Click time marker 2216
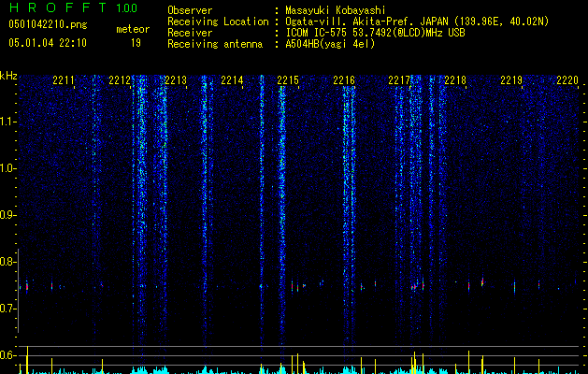The height and width of the screenshot is (374, 588). point(344,80)
